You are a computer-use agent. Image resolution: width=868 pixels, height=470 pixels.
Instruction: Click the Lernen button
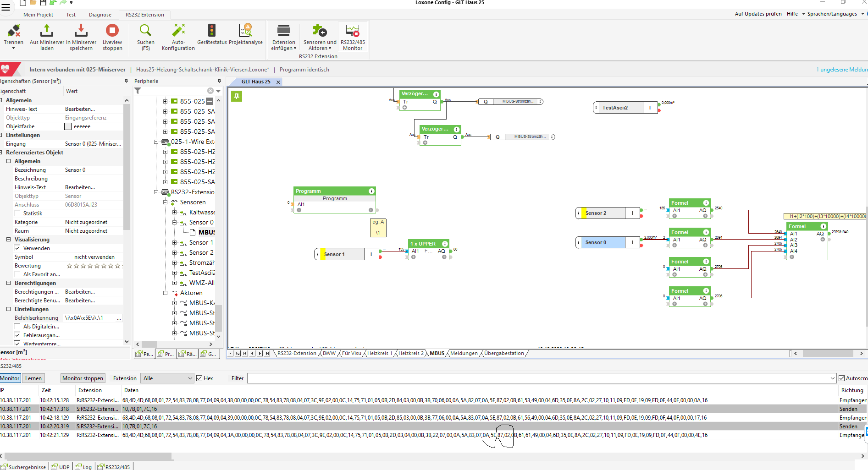(x=33, y=378)
